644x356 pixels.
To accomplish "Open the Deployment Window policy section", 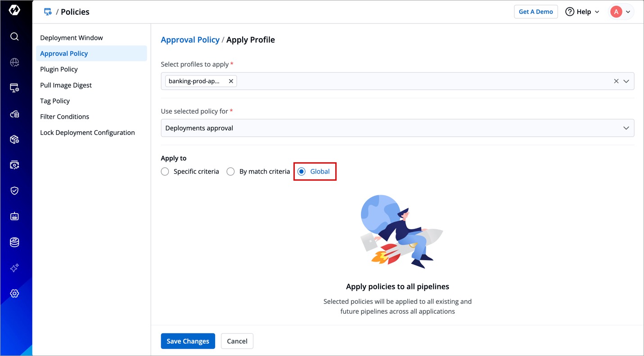I will pos(72,38).
